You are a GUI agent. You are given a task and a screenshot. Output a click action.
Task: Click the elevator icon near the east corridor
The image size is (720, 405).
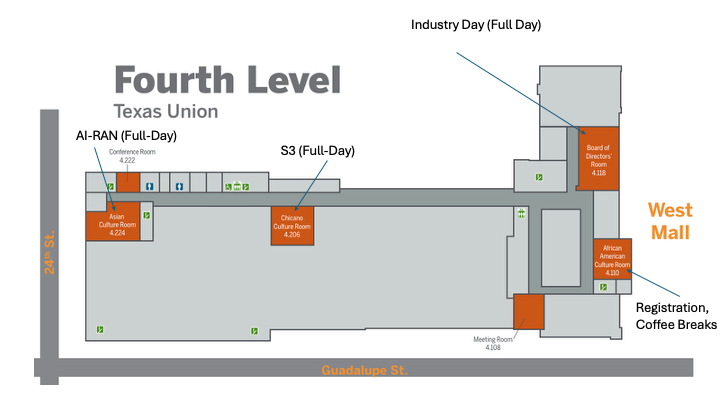(x=521, y=213)
